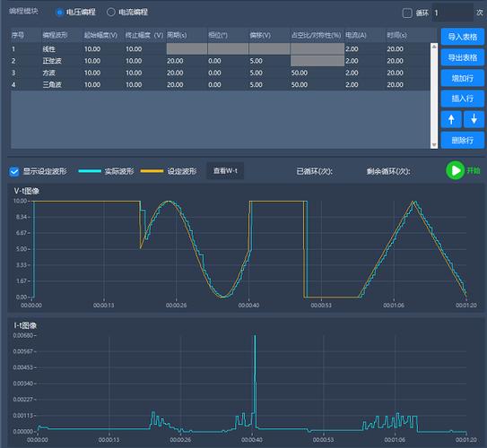Screen dimensions: 487x448
Task: Select the 电流编程 radio button
Action: pyautogui.click(x=111, y=13)
